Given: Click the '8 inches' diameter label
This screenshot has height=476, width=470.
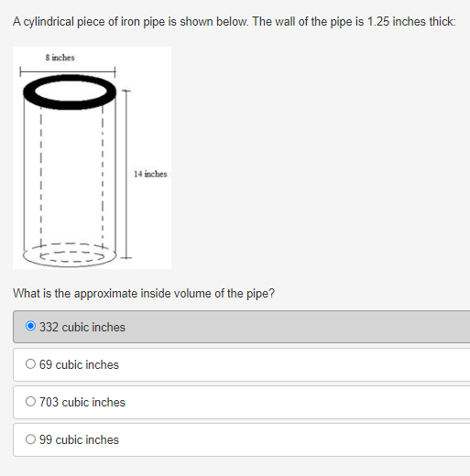Looking at the screenshot, I should 60,58.
